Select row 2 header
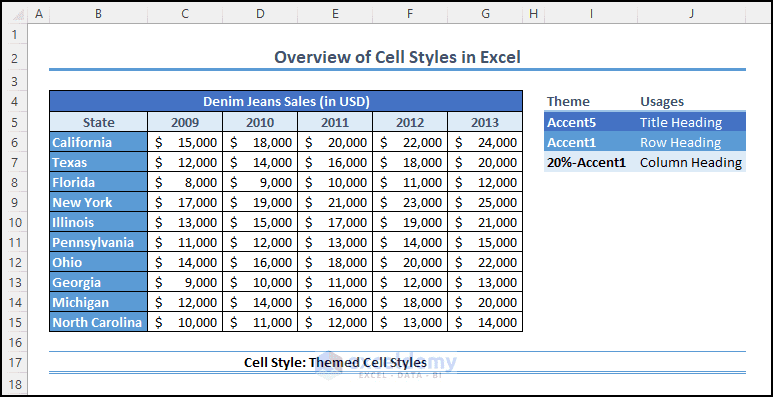The height and width of the screenshot is (397, 773). coord(14,59)
